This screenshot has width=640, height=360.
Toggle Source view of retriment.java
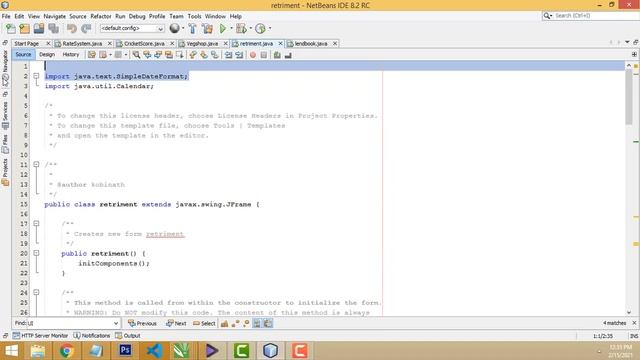click(x=23, y=54)
